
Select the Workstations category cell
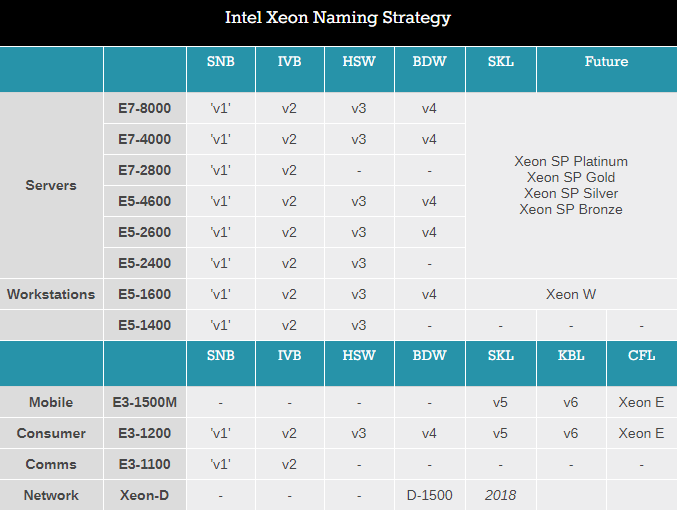pos(51,294)
